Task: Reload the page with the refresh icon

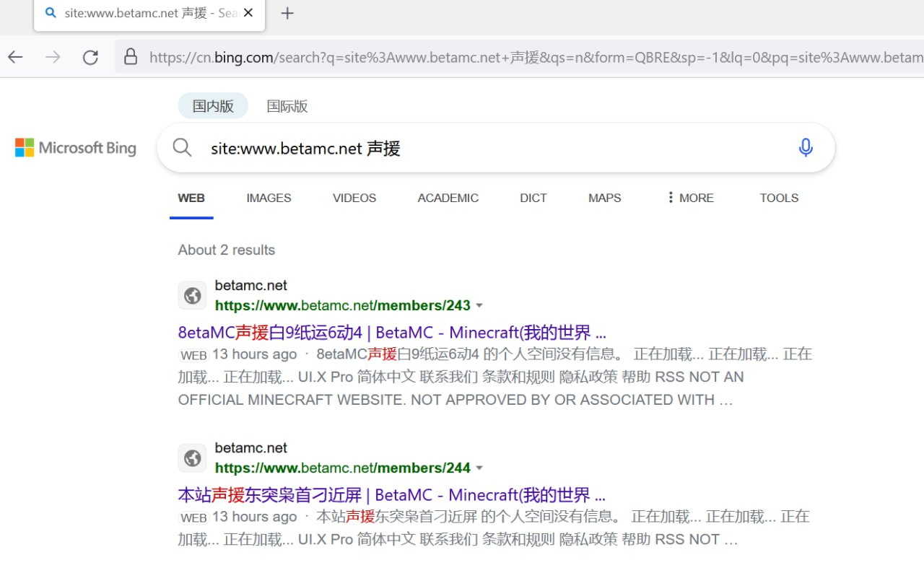Action: tap(90, 58)
